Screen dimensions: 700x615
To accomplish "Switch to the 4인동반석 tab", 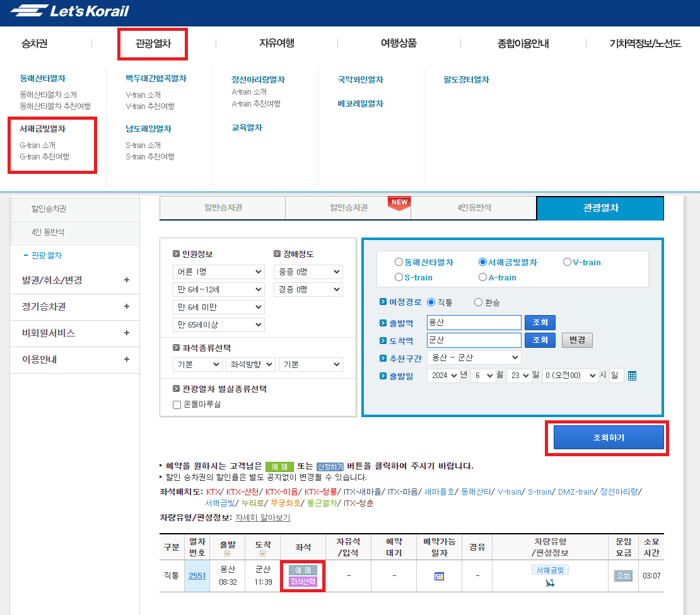I will [474, 208].
